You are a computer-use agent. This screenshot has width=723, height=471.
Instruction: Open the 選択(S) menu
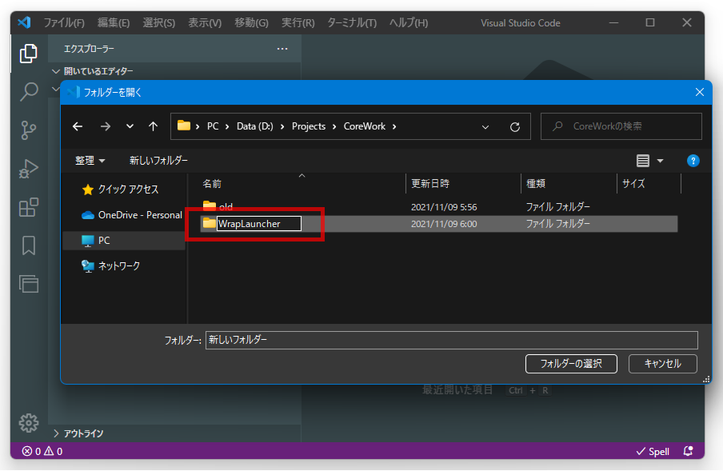point(159,23)
